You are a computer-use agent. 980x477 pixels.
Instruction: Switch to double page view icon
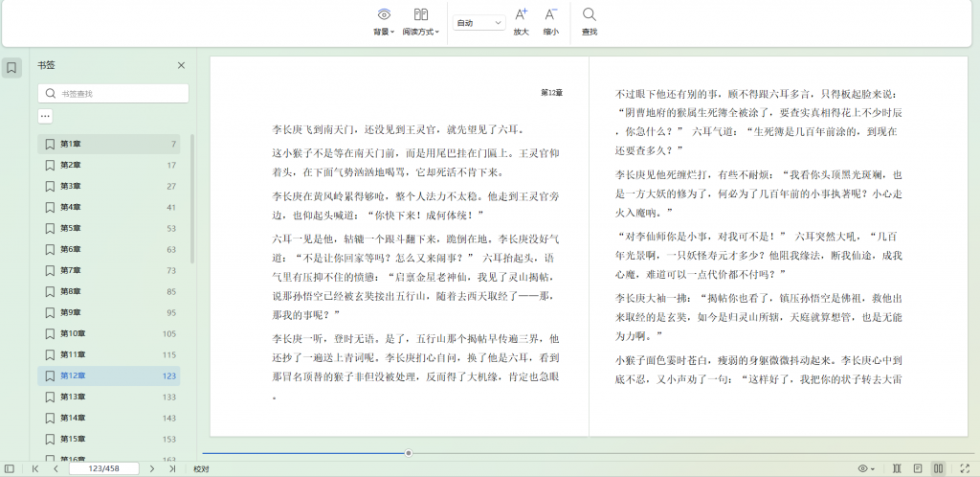[938, 468]
